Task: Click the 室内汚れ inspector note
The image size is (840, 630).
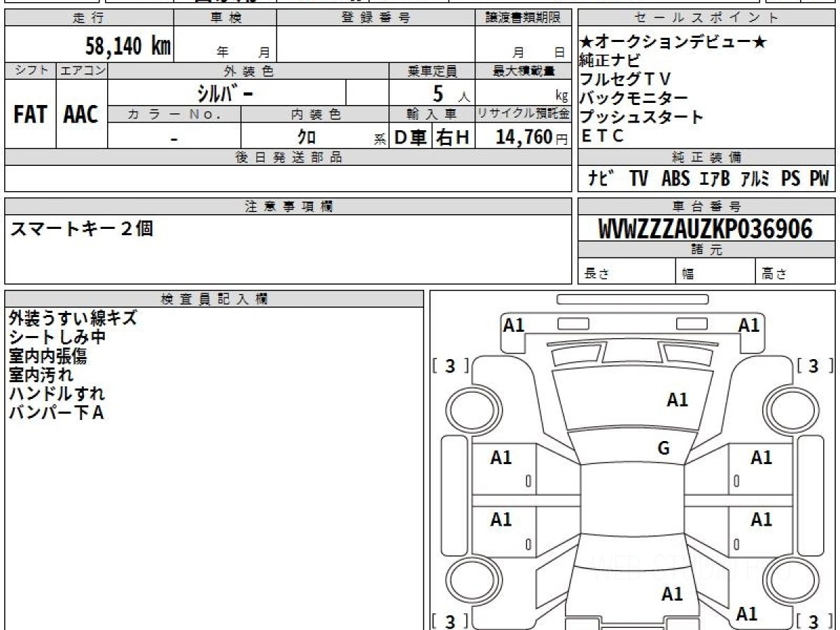Action: pos(41,374)
